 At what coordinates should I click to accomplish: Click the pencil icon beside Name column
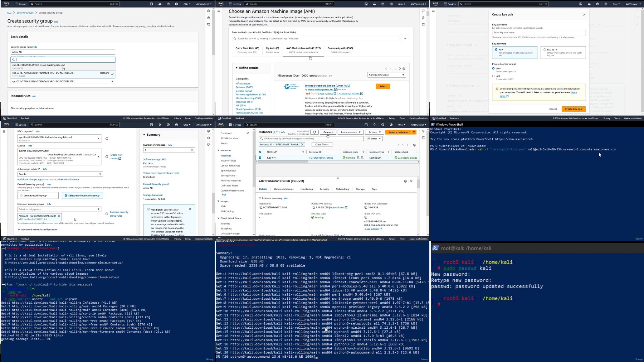pos(275,152)
